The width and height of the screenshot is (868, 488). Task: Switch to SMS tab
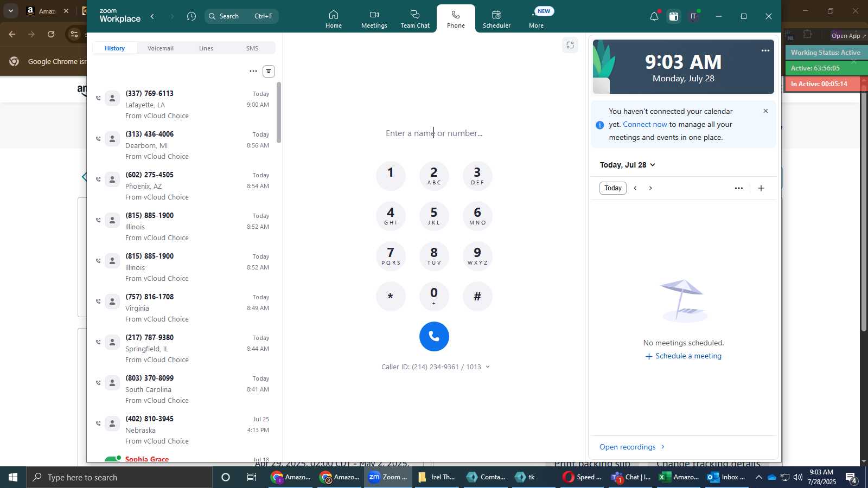(x=252, y=48)
